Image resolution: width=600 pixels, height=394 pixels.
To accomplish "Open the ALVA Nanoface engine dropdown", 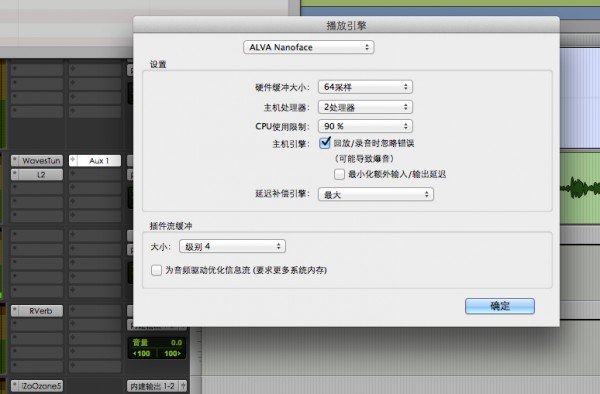I will pyautogui.click(x=308, y=47).
